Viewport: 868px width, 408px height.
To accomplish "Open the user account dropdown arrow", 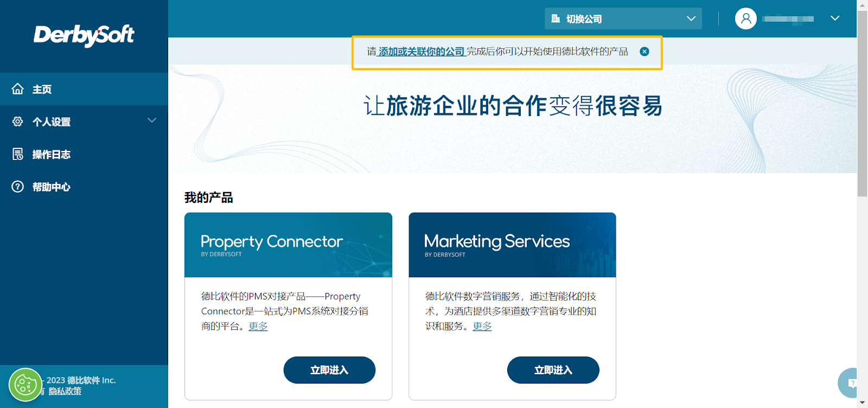I will pyautogui.click(x=835, y=18).
